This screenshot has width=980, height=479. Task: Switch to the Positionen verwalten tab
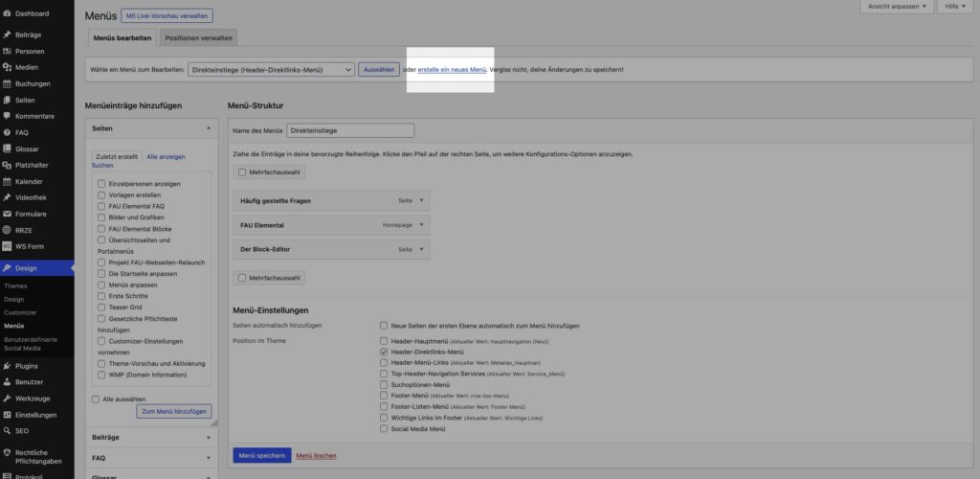click(x=198, y=38)
